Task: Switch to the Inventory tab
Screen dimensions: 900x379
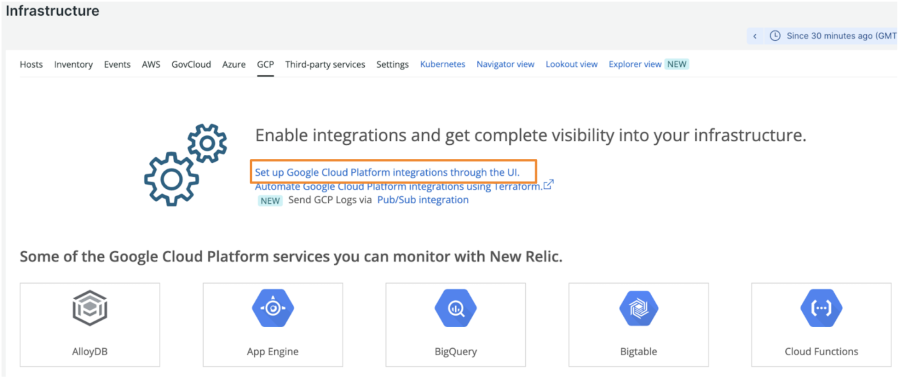Action: click(73, 64)
